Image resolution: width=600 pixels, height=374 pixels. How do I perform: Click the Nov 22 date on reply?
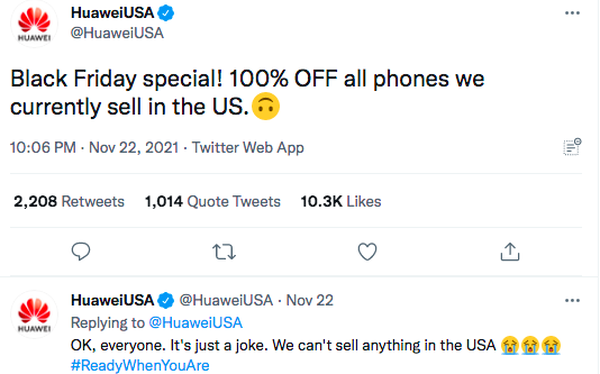310,301
